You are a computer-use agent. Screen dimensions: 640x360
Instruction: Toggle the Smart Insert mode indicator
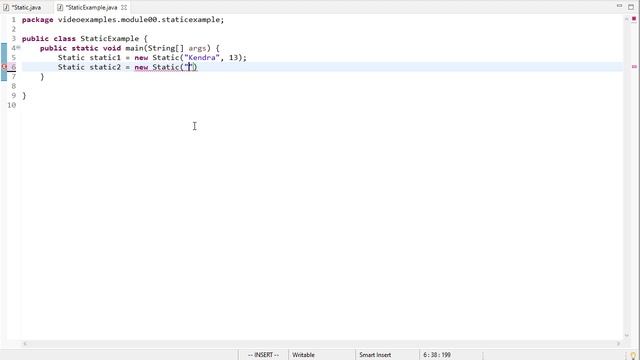(375, 355)
